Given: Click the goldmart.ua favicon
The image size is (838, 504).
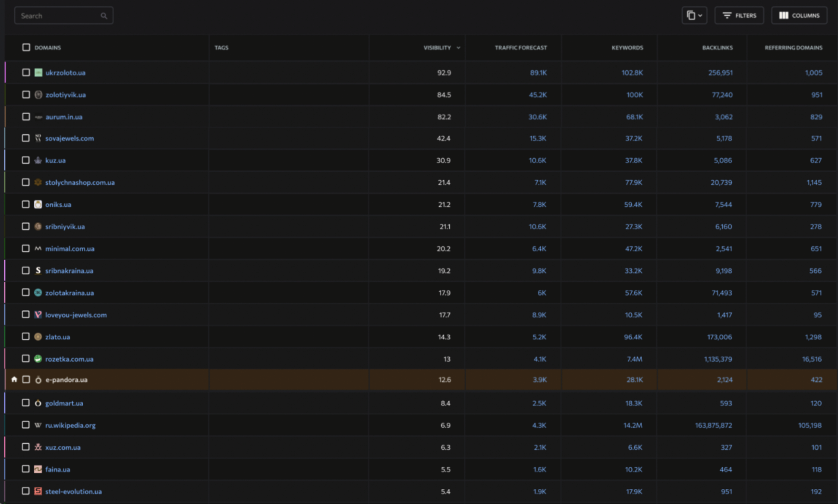Looking at the screenshot, I should pos(38,403).
